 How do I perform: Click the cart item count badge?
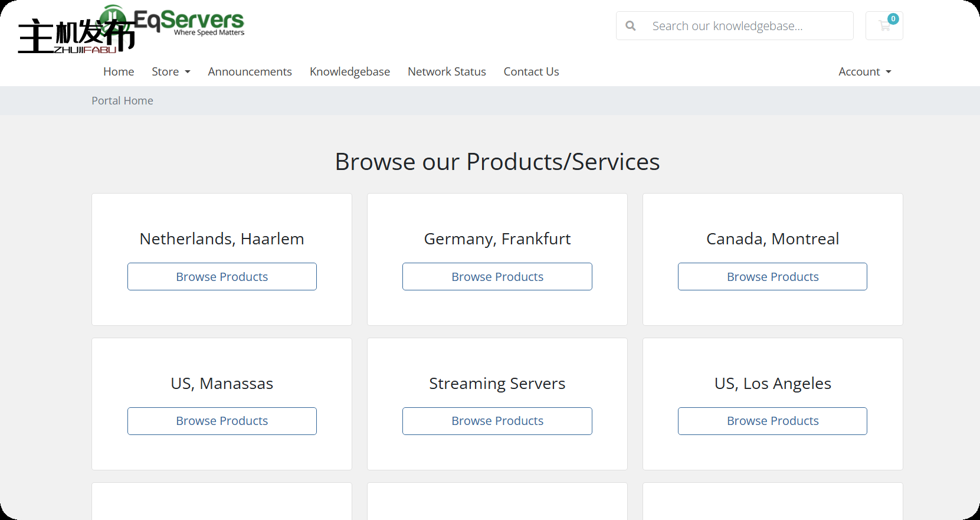click(893, 19)
